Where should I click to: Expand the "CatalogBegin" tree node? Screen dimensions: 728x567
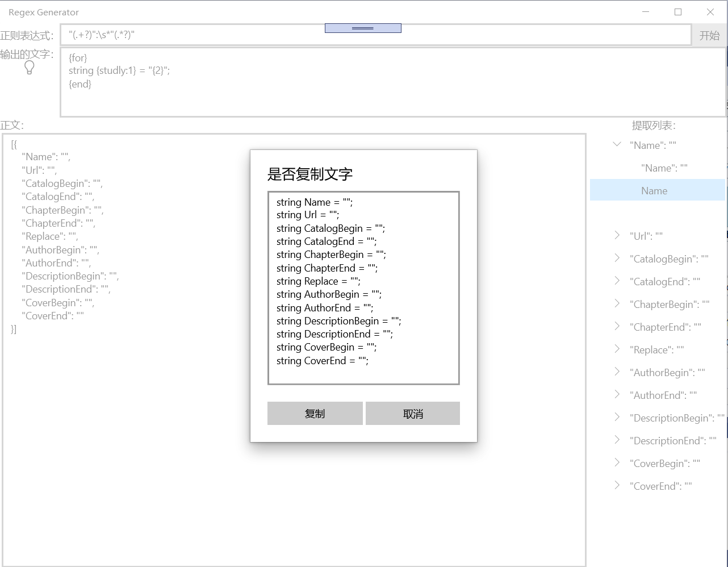617,259
